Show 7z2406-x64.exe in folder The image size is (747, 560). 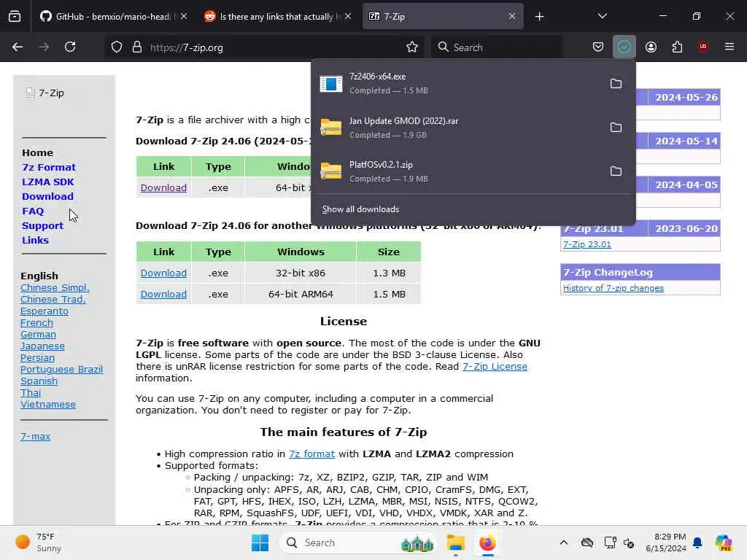point(616,84)
